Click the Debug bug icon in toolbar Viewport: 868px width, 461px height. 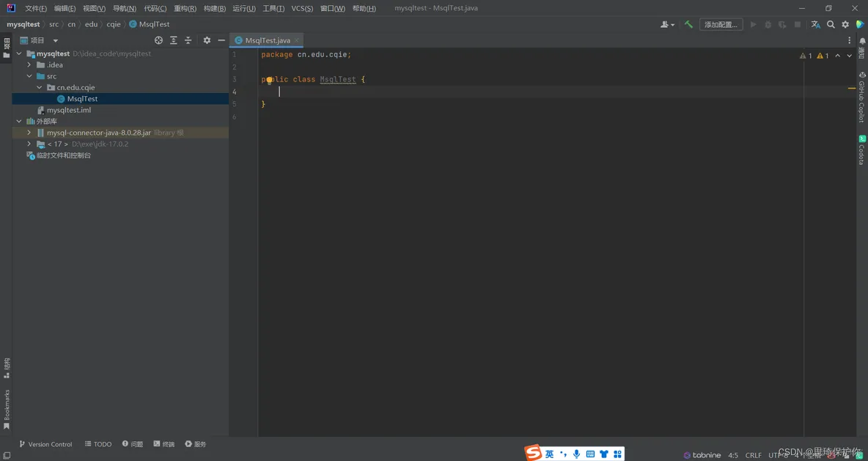click(768, 24)
